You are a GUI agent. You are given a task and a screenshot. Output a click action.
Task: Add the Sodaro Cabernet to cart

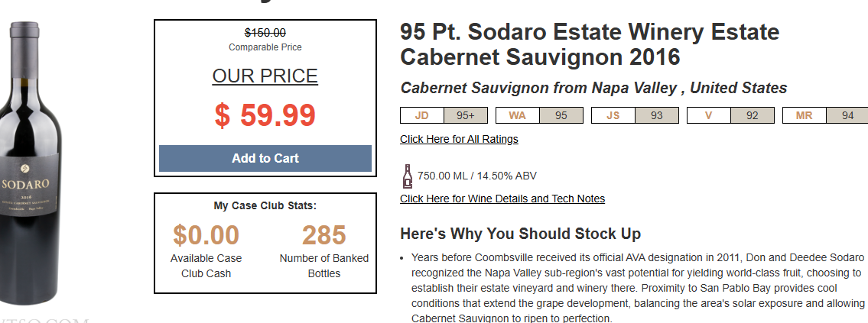pos(265,158)
